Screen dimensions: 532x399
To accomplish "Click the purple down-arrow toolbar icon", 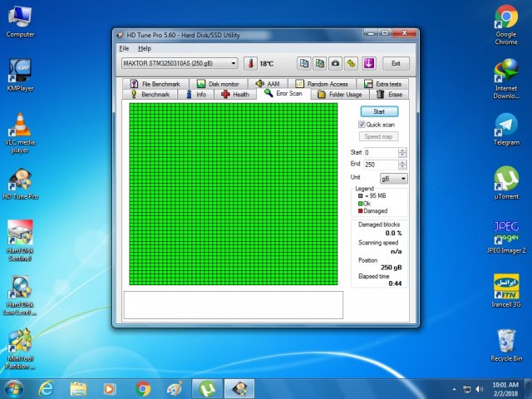I will click(x=369, y=63).
